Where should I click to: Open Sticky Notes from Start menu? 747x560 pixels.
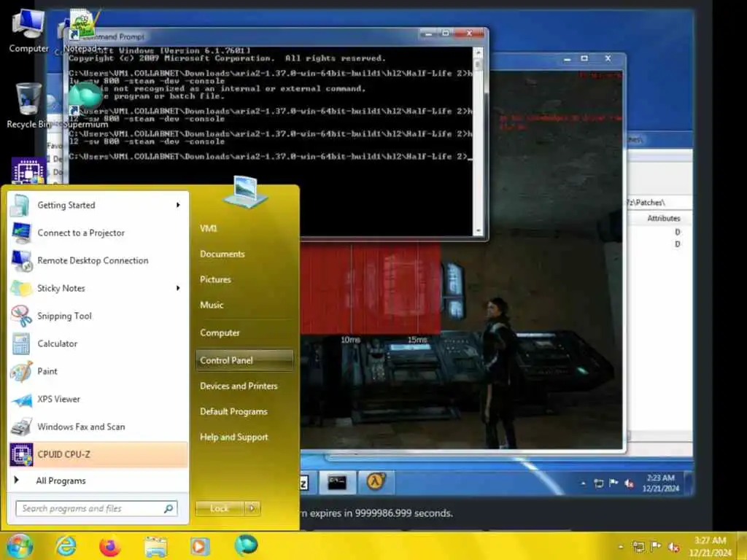(x=98, y=288)
